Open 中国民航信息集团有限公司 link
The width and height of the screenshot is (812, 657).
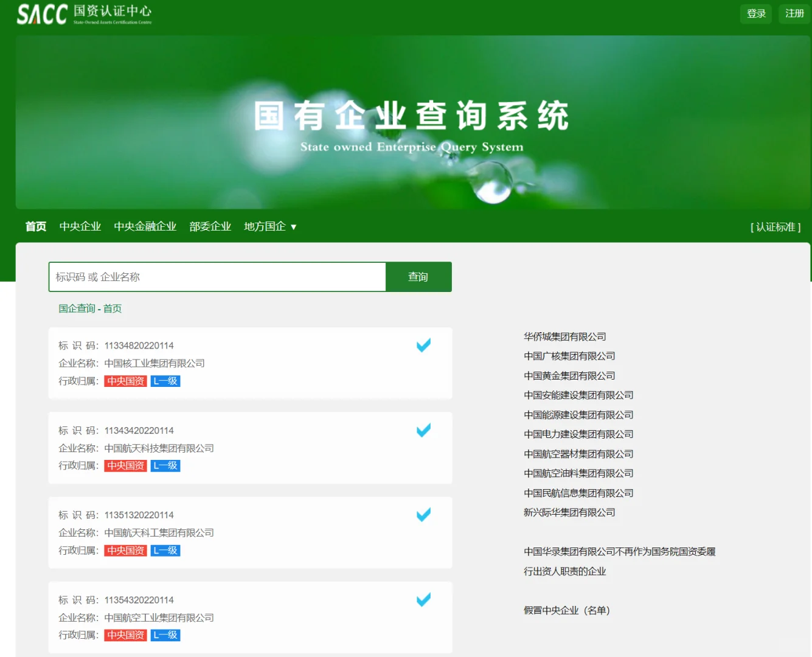pos(578,493)
